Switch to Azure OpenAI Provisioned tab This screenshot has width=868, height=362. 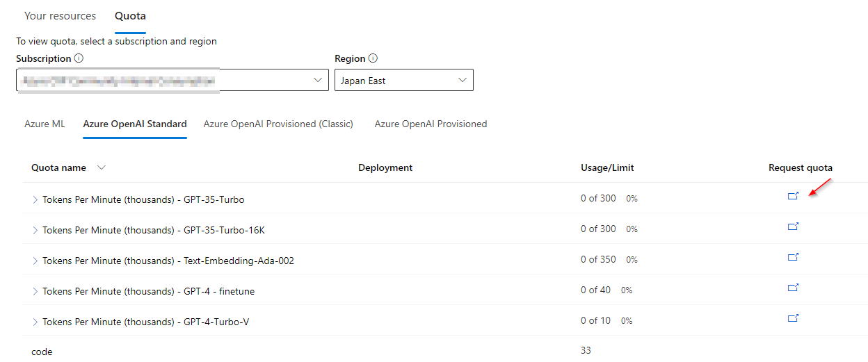coord(431,124)
